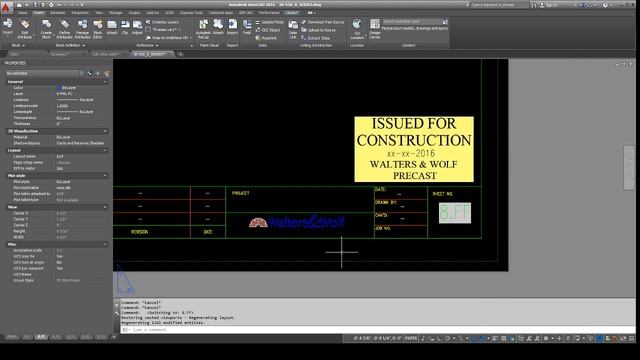The image size is (640, 360).
Task: Click Download from Source
Action: [x=323, y=22]
